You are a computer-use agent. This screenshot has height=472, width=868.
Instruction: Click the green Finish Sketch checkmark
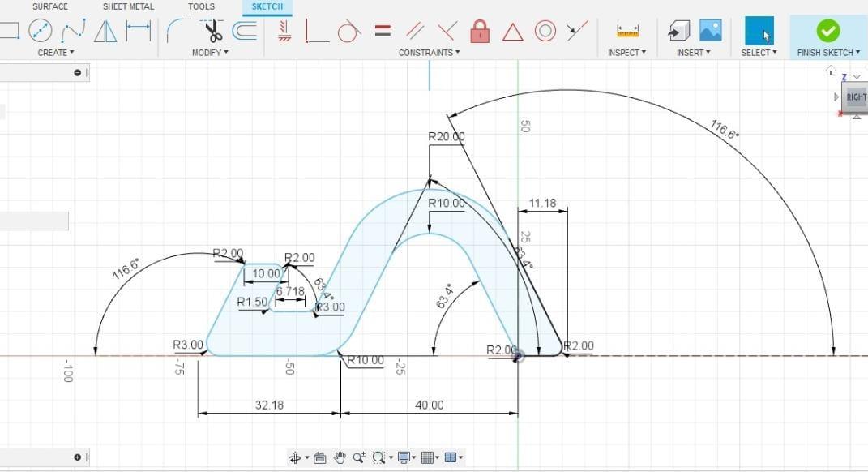point(827,31)
